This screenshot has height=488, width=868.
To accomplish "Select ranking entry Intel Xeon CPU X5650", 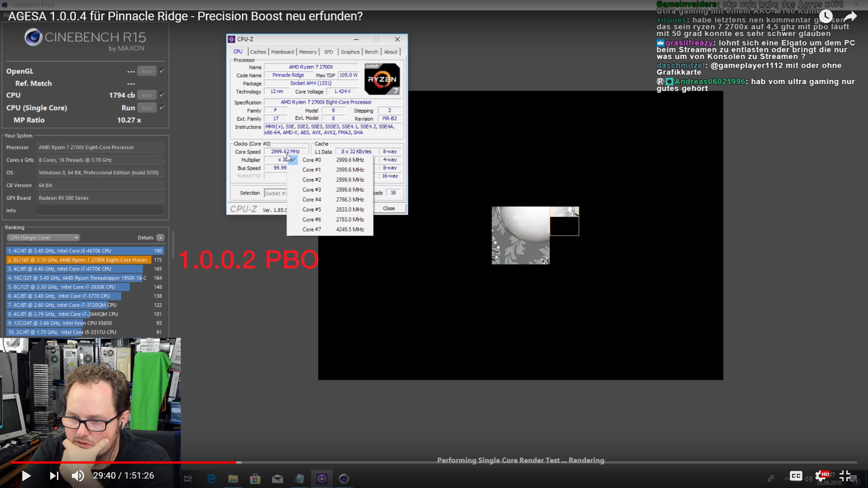I will (85, 323).
